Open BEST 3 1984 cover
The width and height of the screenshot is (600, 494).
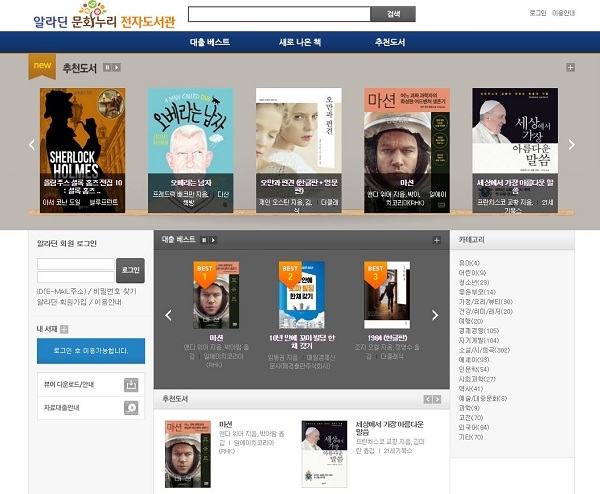coord(387,295)
